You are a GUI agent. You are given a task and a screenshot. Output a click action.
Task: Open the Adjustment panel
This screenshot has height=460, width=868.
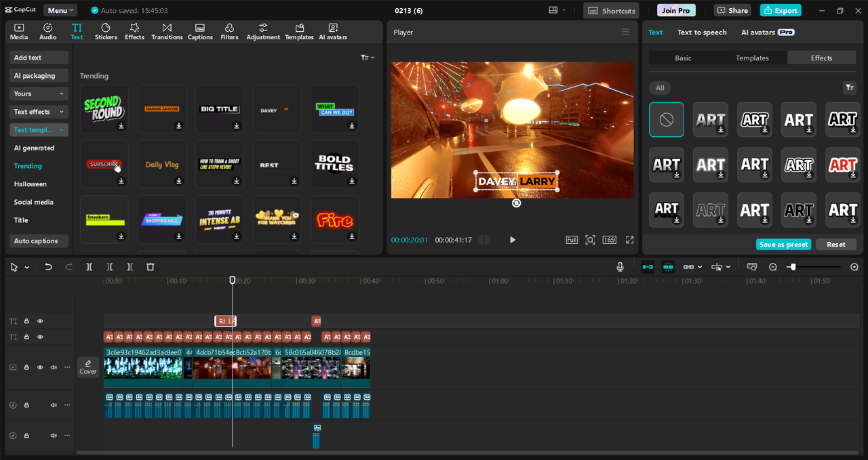click(263, 31)
